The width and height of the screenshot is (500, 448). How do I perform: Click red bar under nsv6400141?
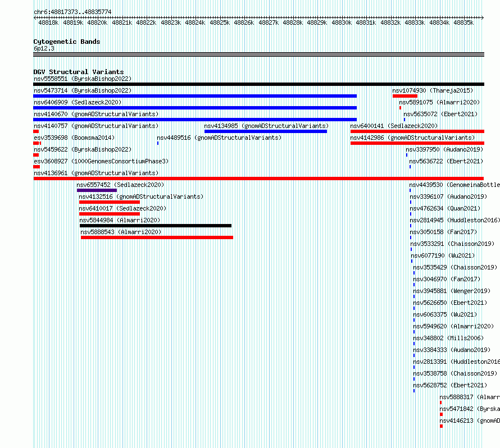(x=417, y=131)
